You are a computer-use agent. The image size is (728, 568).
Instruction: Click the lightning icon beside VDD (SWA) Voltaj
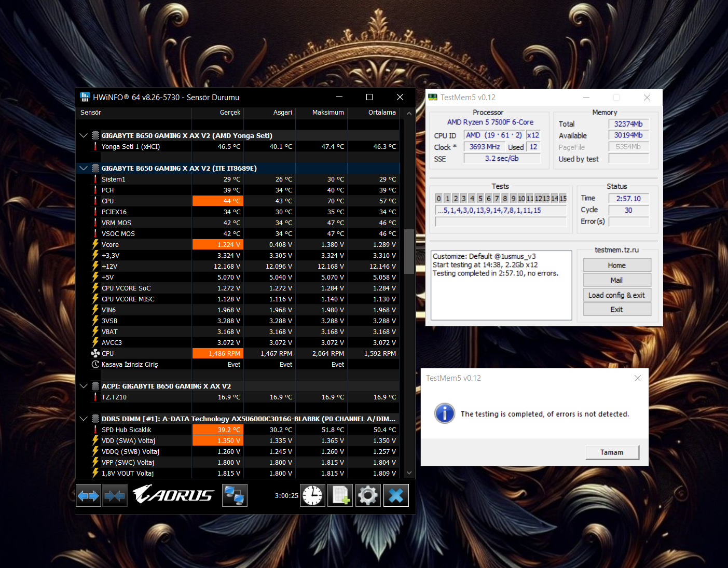pos(95,440)
